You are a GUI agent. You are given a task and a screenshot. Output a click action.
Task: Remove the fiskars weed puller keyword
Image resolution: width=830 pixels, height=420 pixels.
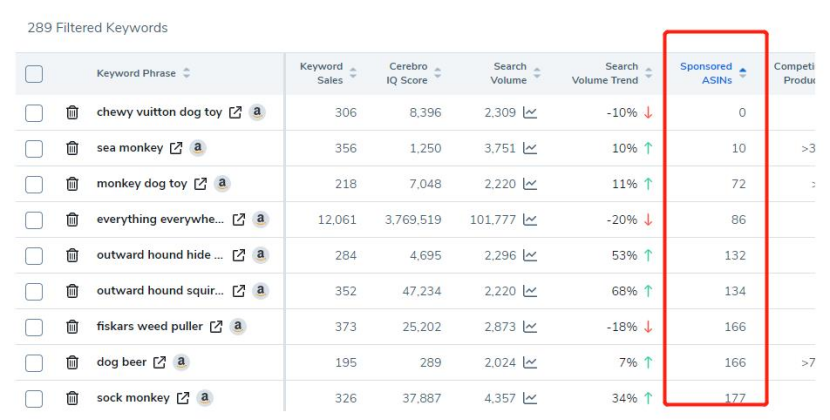tap(72, 327)
